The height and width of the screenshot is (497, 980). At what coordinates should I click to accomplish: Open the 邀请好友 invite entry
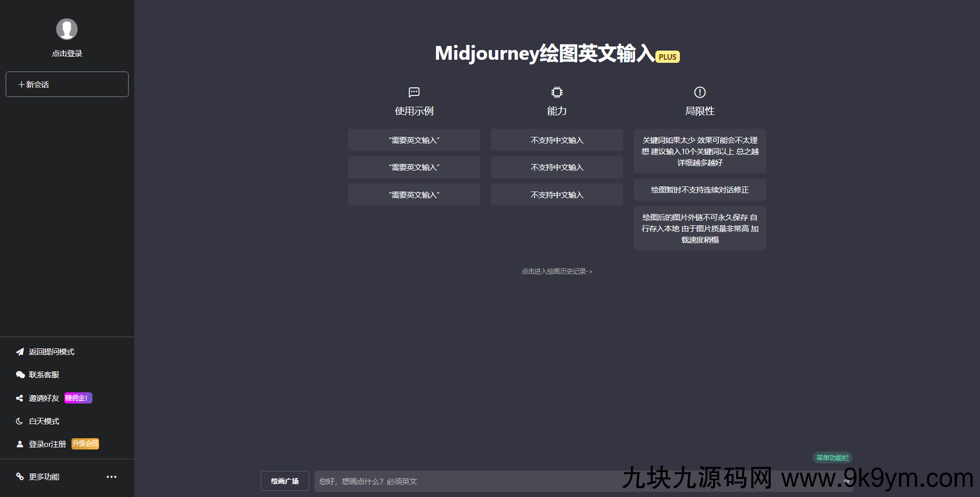coord(44,398)
